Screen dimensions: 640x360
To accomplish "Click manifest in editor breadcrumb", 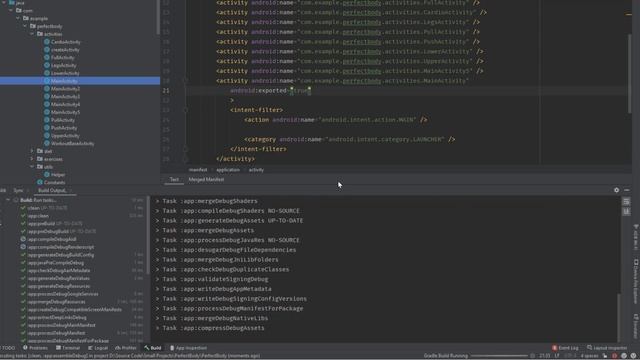I will pos(198,170).
